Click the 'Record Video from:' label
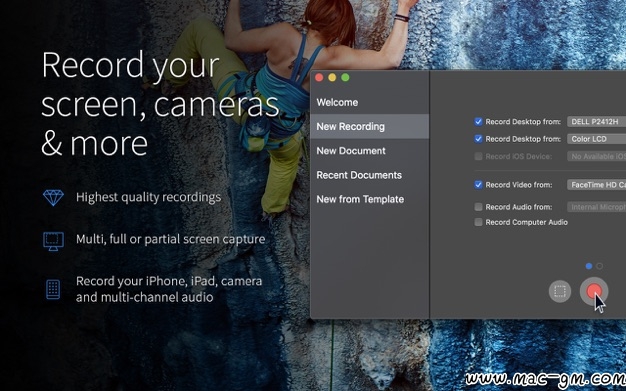This screenshot has width=626, height=391. pos(519,185)
